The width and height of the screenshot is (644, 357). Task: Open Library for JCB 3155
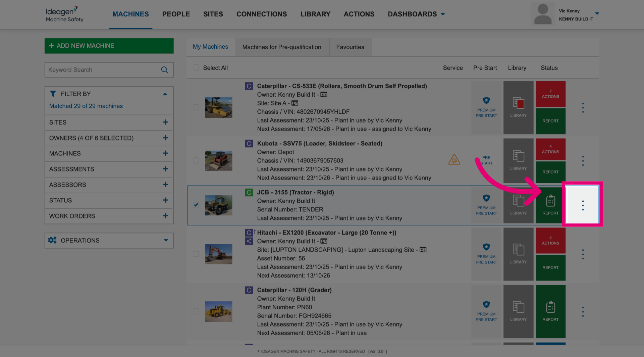click(x=518, y=205)
